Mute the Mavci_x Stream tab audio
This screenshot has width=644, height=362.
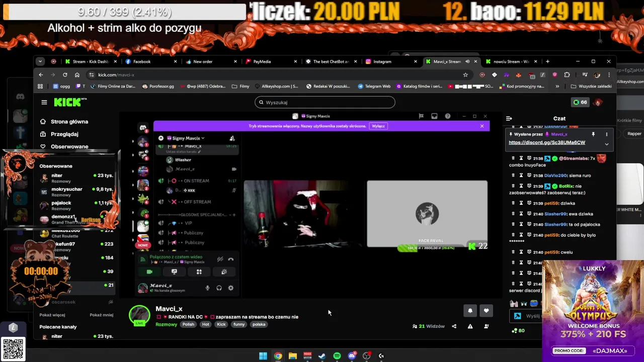click(467, 61)
